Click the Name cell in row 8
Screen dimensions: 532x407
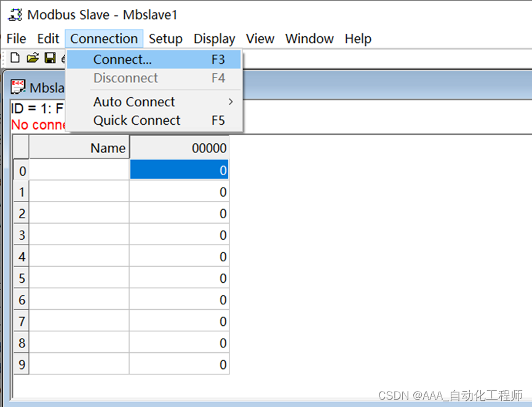click(79, 342)
